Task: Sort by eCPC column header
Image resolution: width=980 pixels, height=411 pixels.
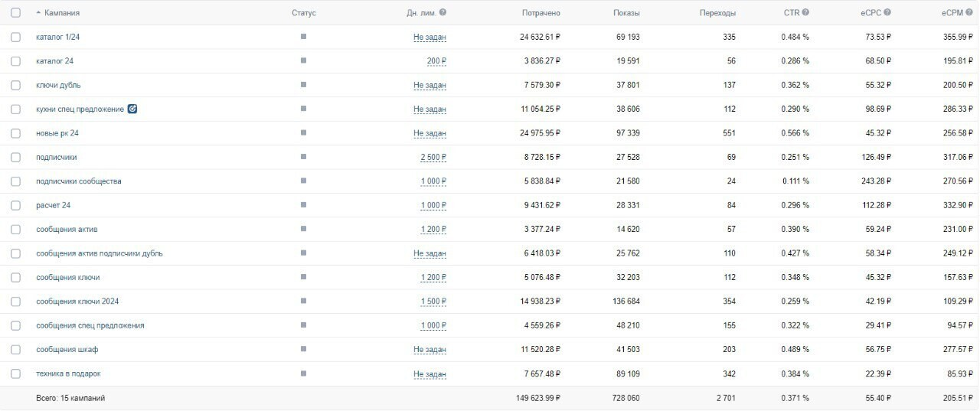Action: point(871,13)
